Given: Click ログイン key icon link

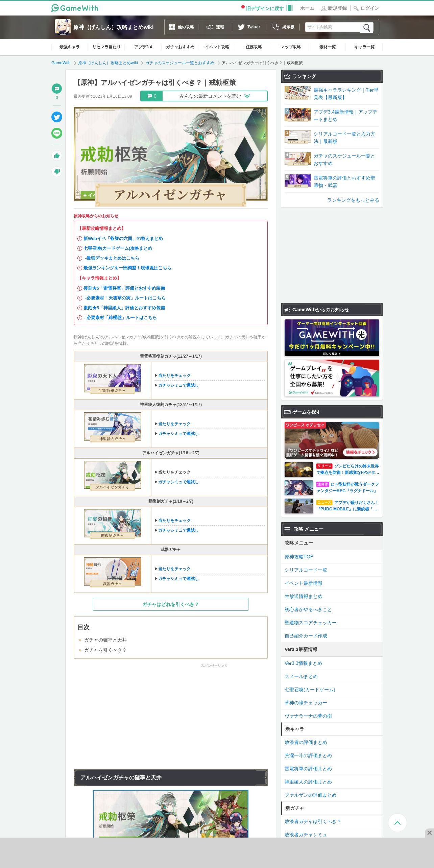Looking at the screenshot, I should click(x=366, y=8).
